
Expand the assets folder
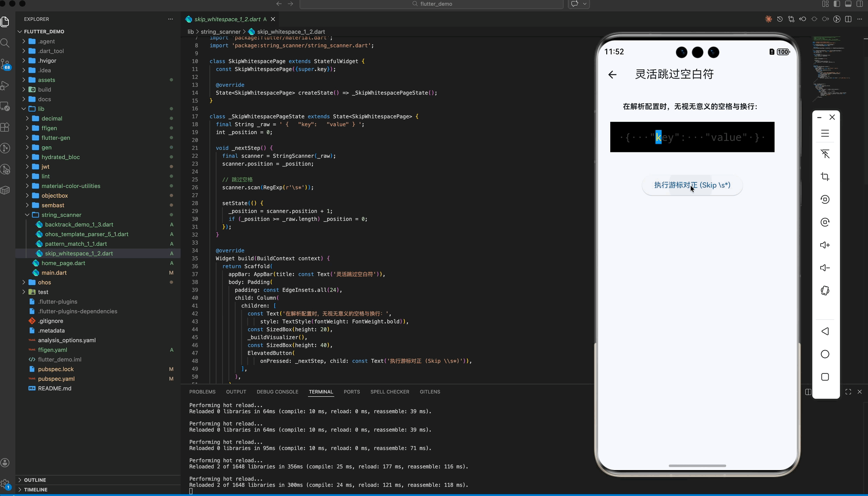point(46,80)
